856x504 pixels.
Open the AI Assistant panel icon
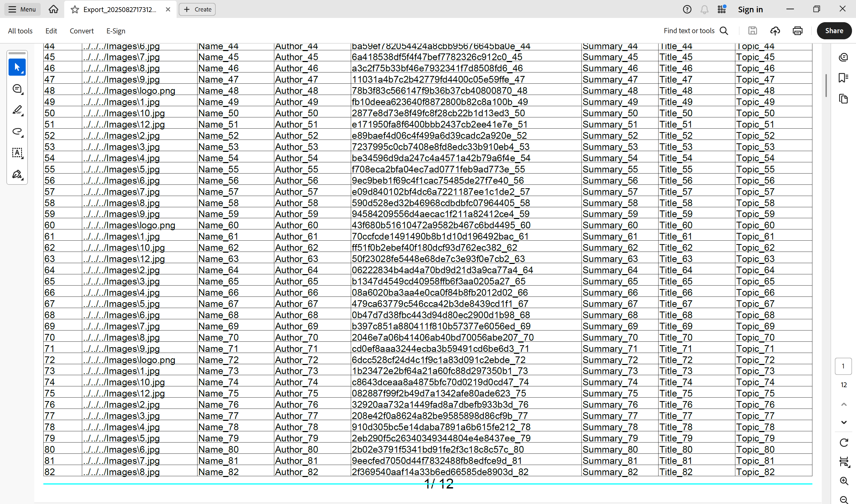click(843, 57)
